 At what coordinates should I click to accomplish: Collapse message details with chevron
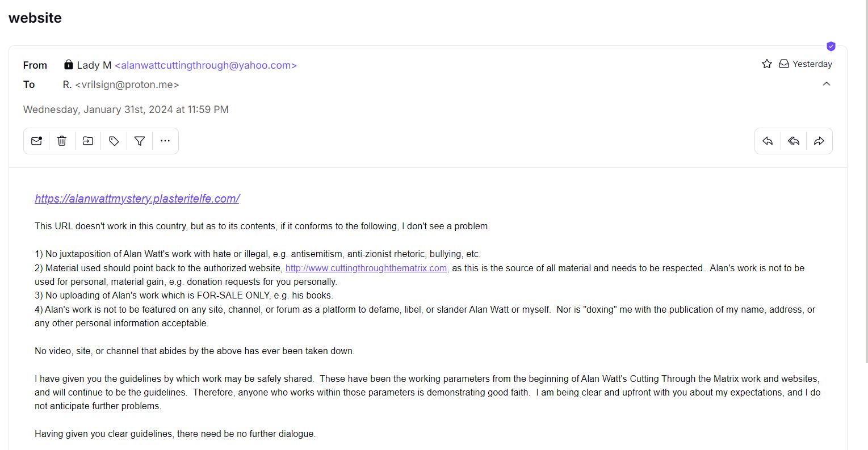tap(827, 84)
